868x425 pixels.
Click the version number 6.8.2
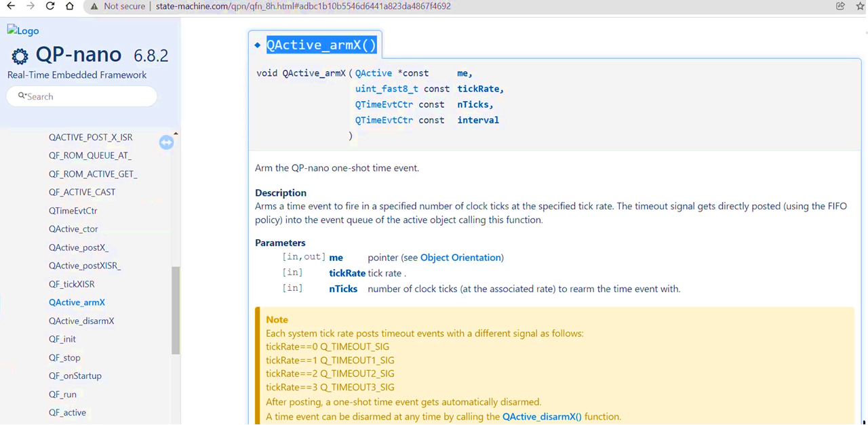pyautogui.click(x=151, y=56)
